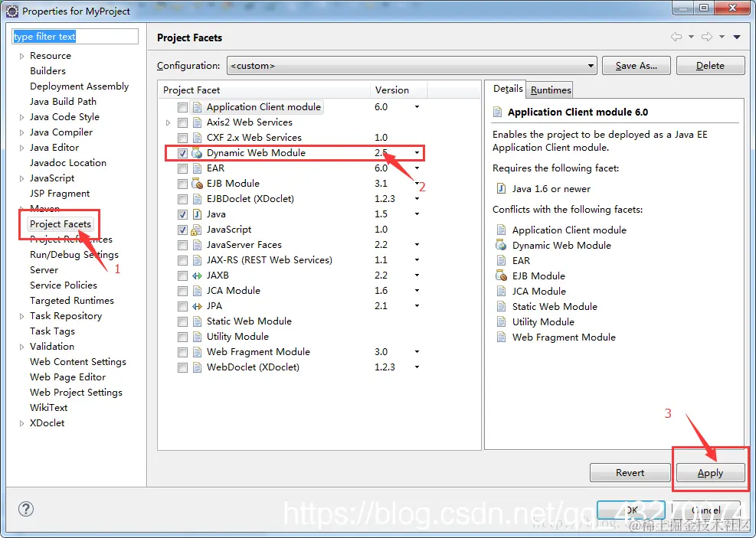Open Application Client module version dropdown

pyautogui.click(x=417, y=107)
